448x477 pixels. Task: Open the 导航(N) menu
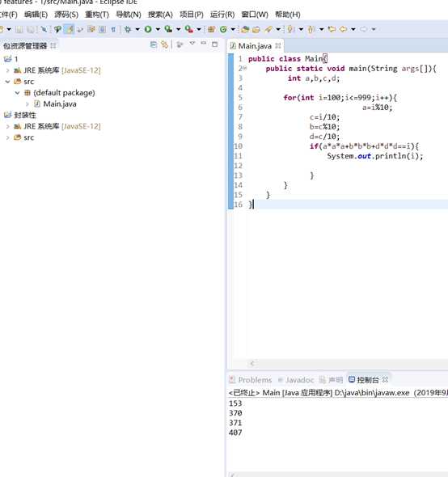click(129, 15)
